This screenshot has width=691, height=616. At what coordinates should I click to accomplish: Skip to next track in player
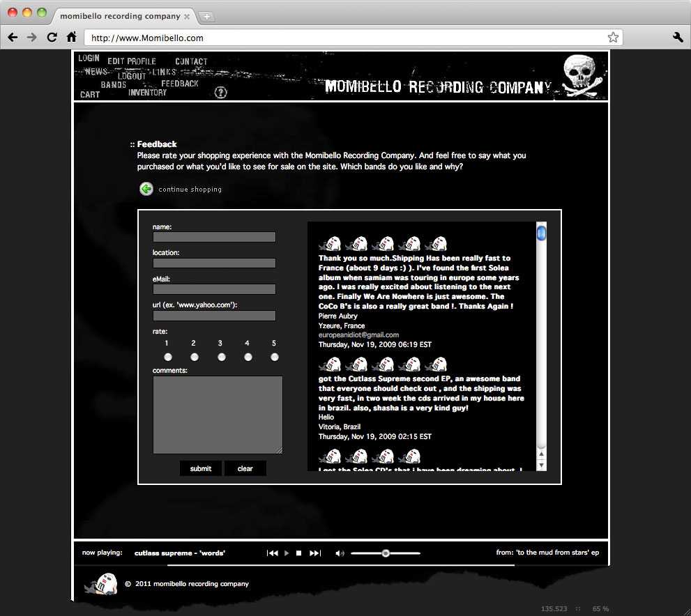click(315, 553)
